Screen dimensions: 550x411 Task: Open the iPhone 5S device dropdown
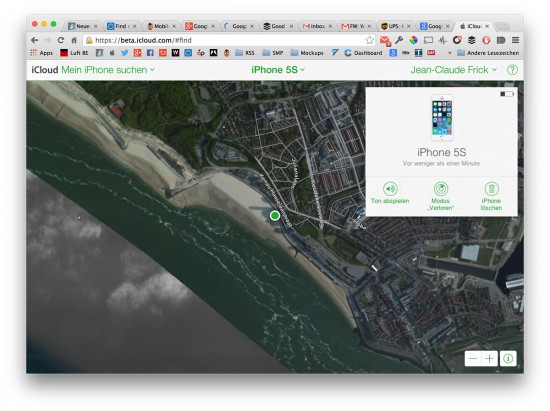(278, 70)
